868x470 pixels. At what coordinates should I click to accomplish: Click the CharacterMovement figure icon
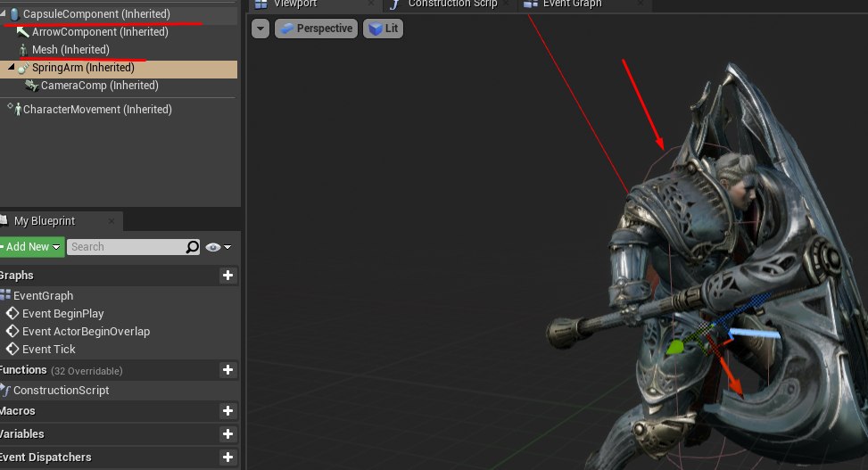(x=18, y=109)
